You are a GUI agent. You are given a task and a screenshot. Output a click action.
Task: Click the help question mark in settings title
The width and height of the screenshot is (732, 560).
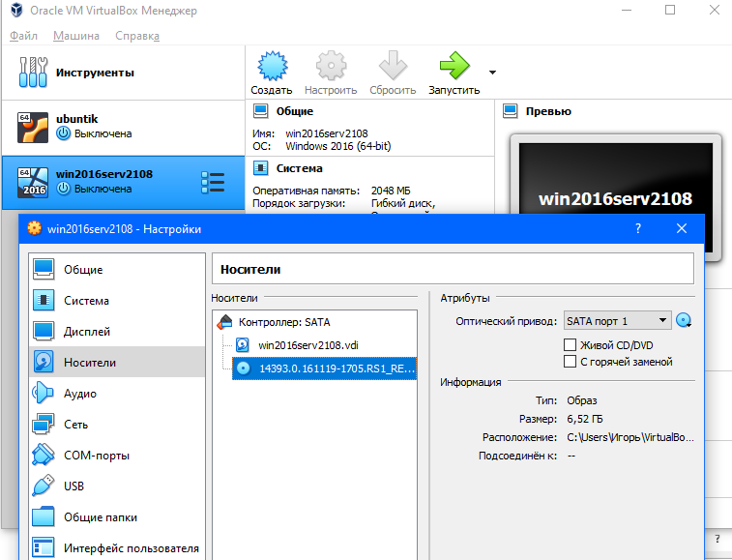(638, 228)
